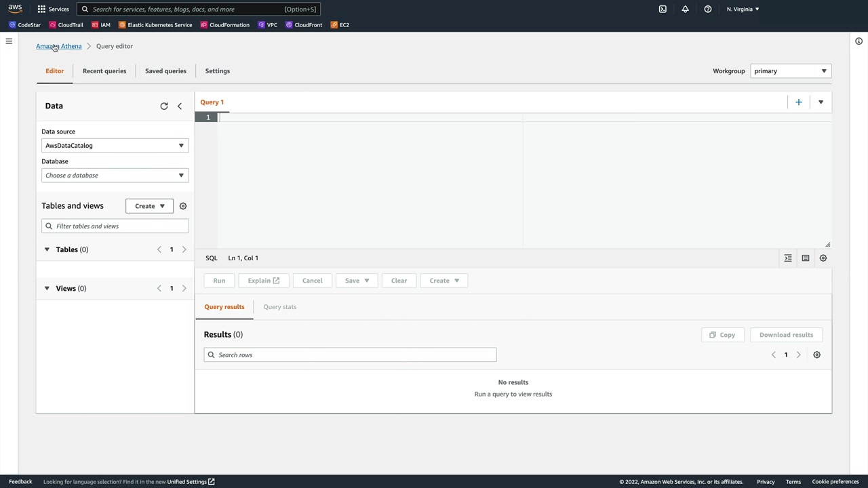Follow the Amazon Athena breadcrumb link
868x488 pixels.
pos(59,46)
